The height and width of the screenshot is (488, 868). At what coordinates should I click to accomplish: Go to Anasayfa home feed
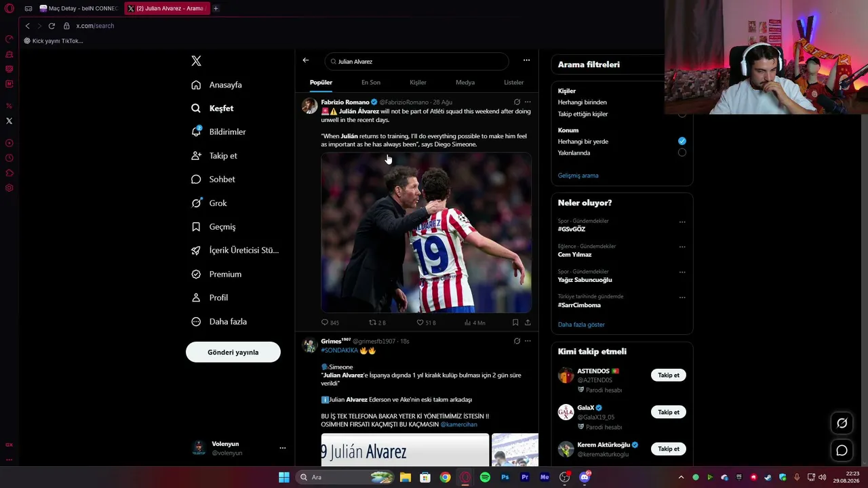216,85
